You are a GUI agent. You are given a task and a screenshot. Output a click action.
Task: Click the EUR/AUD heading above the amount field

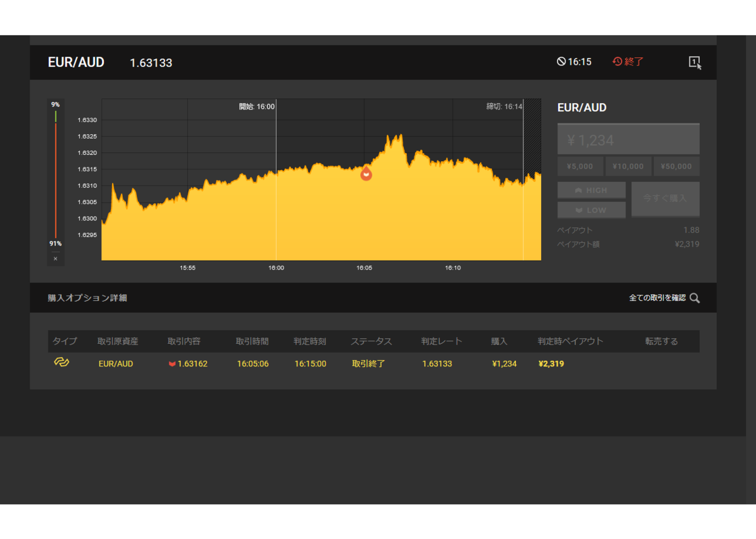[582, 108]
